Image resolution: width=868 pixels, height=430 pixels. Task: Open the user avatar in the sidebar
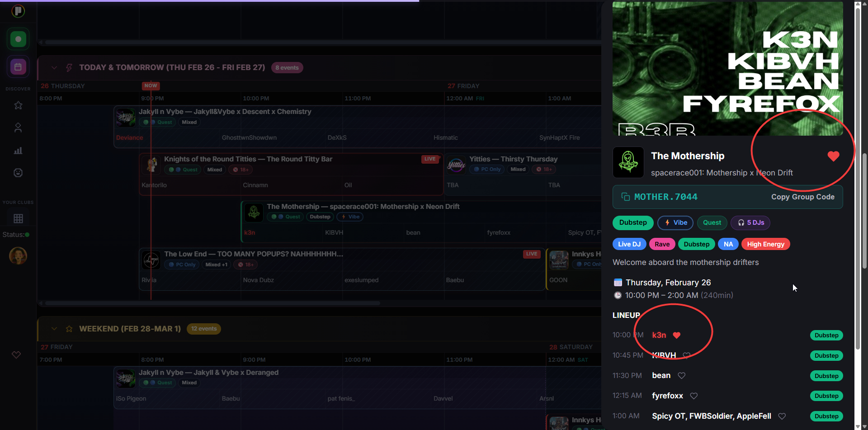click(18, 256)
